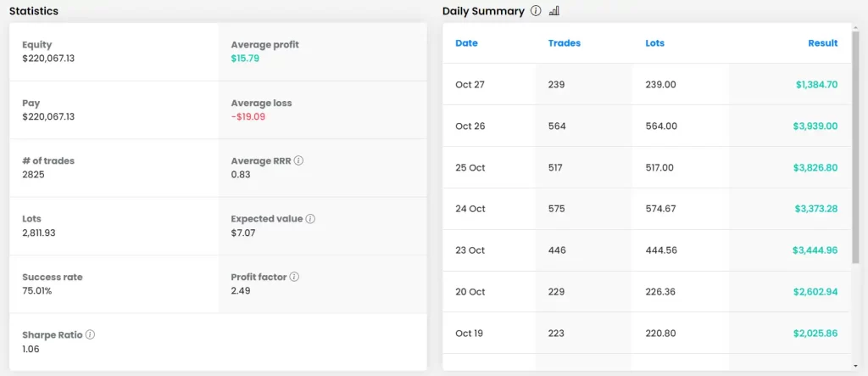Image resolution: width=868 pixels, height=376 pixels.
Task: Click the $3,373.28 result for 24 Oct
Action: click(815, 209)
